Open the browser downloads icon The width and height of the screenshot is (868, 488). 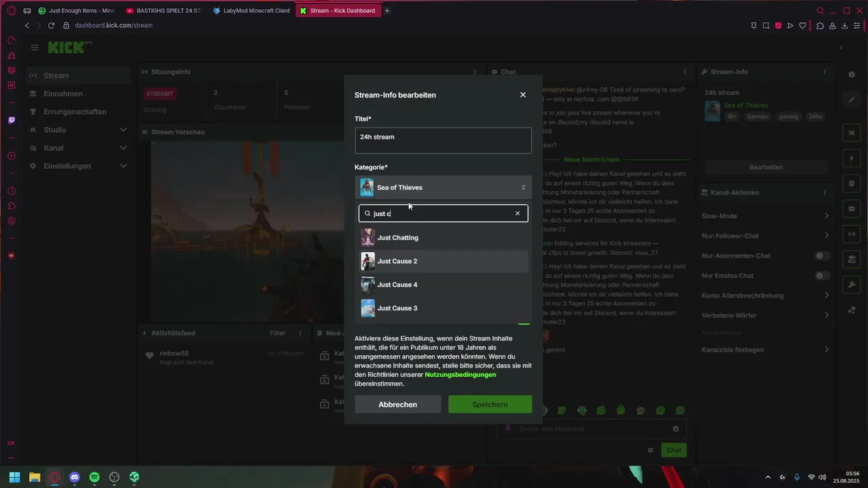pos(845,26)
